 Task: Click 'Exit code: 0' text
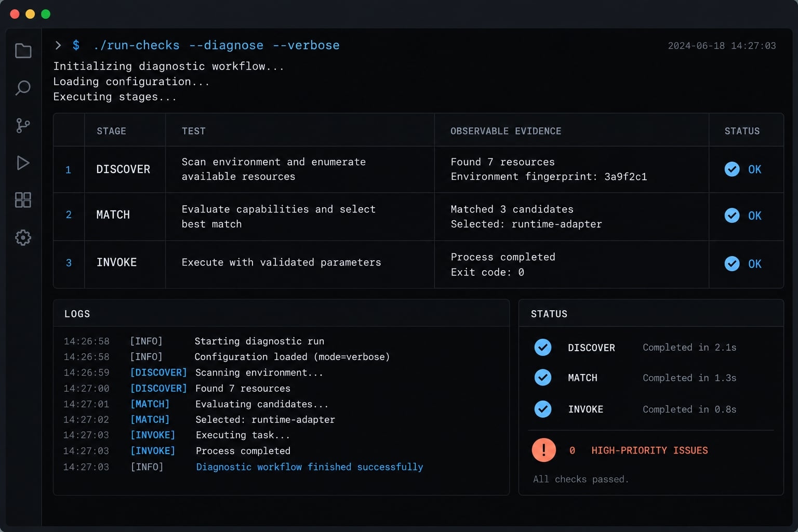[x=487, y=272]
